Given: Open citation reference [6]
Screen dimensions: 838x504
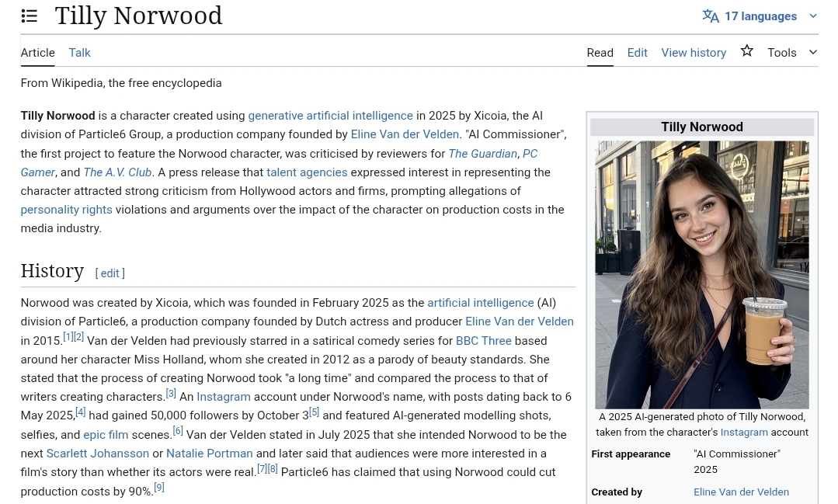Looking at the screenshot, I should 178,431.
